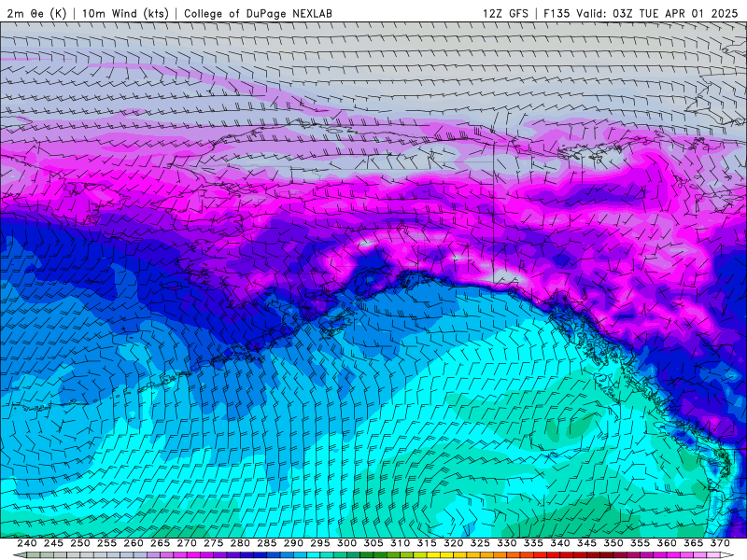Click the "03Z TUE APR 01 2025" valid time
The image size is (747, 560).
[x=675, y=13]
